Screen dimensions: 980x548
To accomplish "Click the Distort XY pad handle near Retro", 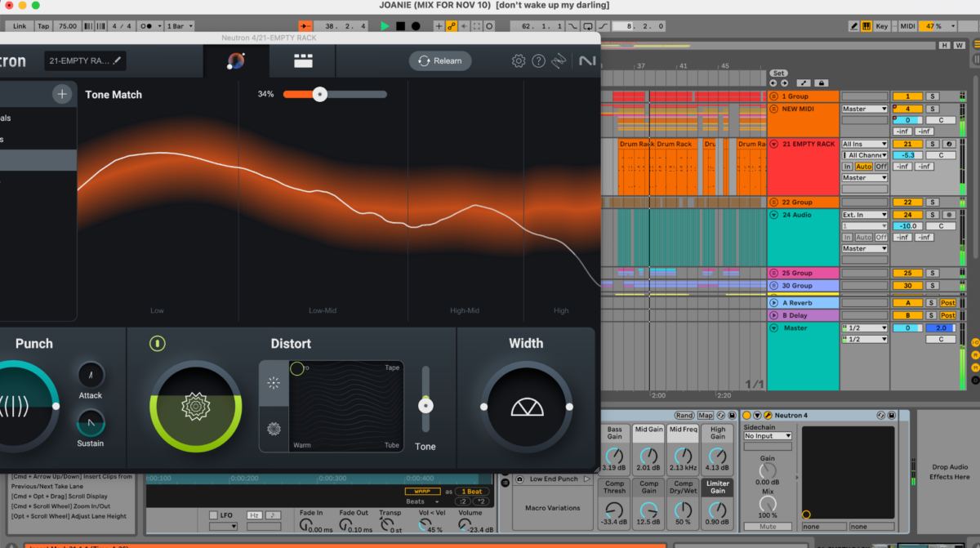I will pyautogui.click(x=296, y=369).
